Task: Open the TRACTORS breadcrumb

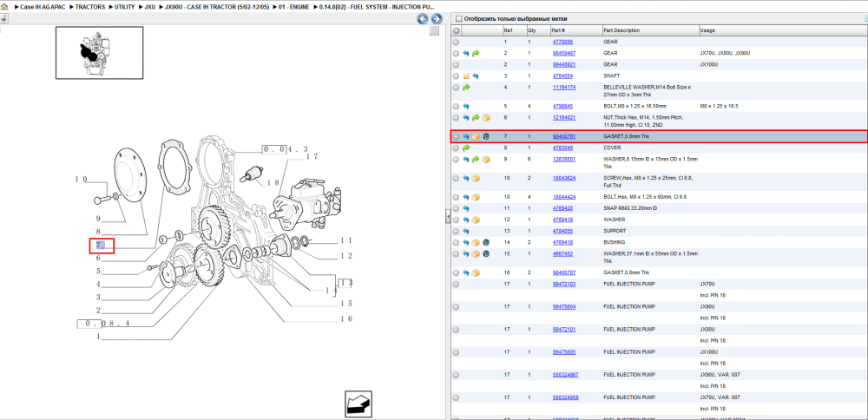Action: click(89, 7)
